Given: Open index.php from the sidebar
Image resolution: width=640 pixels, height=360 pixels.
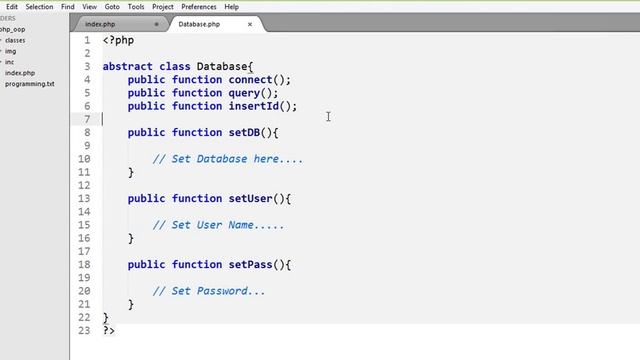Looking at the screenshot, I should point(20,73).
